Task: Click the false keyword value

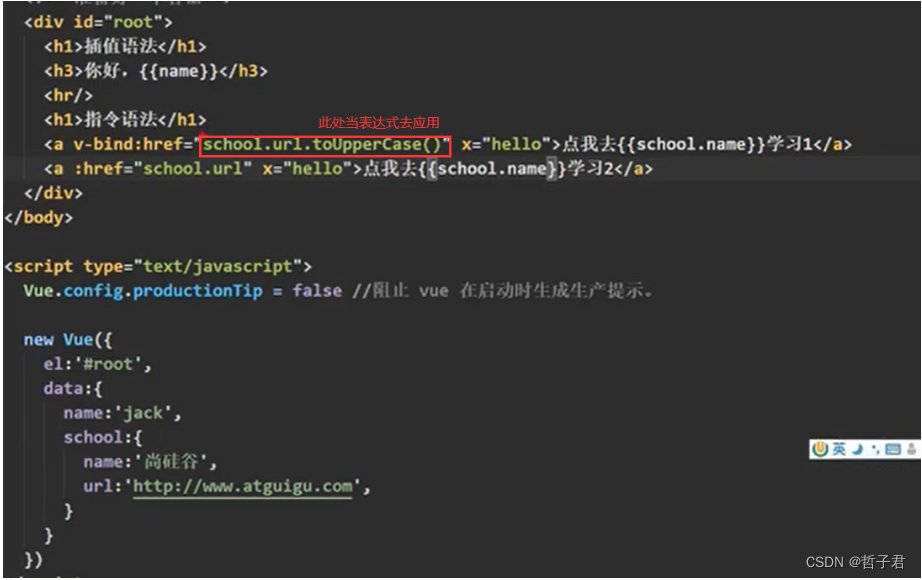Action: click(x=317, y=291)
